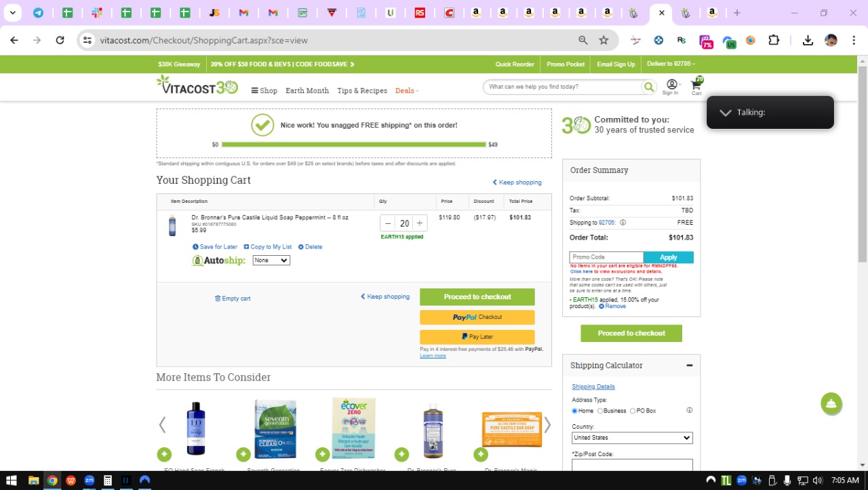Apply the promo code

[x=669, y=257]
